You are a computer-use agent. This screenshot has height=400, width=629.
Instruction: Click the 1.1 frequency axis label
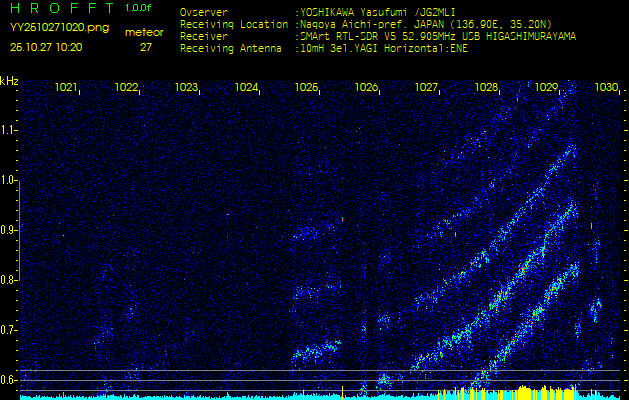click(8, 130)
